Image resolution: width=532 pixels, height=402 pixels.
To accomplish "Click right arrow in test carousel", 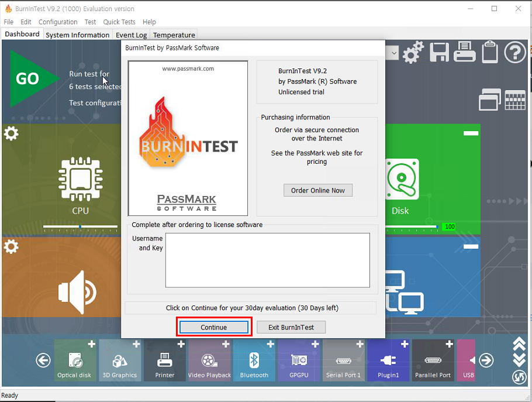I will point(486,360).
